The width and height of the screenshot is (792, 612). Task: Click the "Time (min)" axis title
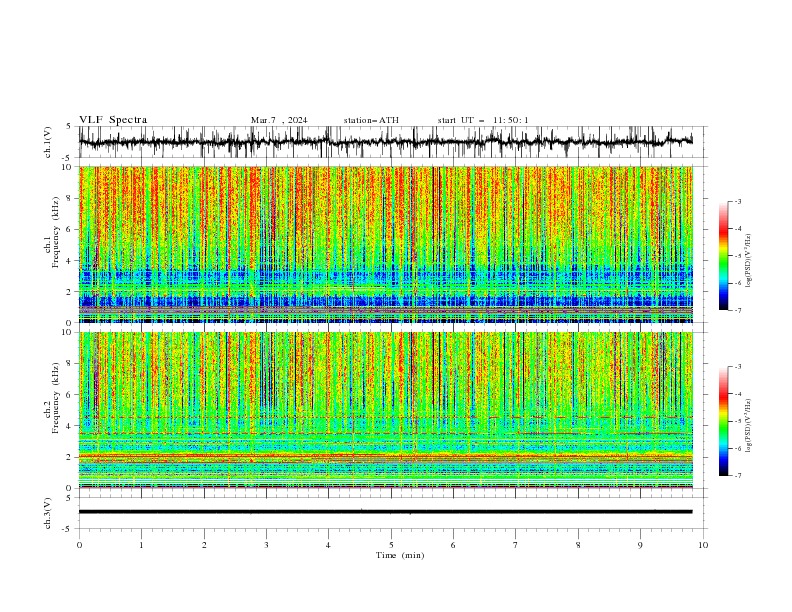(400, 555)
